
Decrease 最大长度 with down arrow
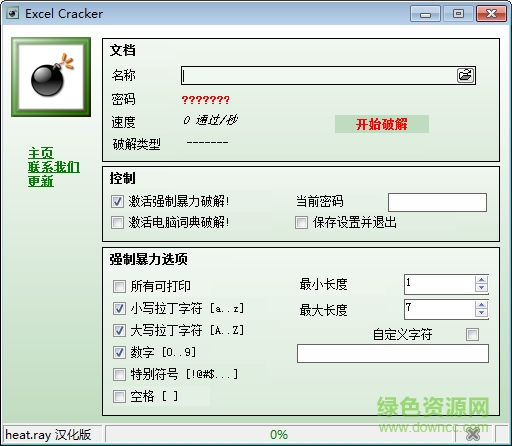pyautogui.click(x=481, y=313)
